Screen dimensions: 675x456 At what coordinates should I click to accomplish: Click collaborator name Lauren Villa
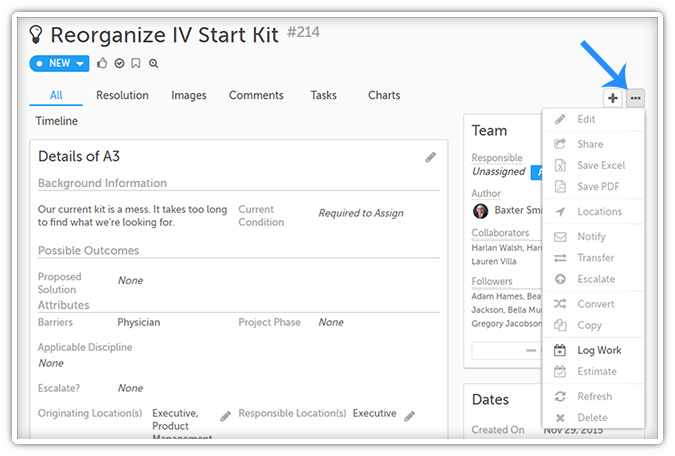point(494,261)
